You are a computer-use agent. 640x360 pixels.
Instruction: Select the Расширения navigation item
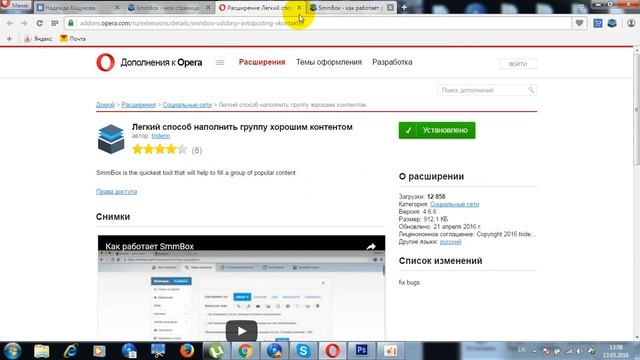[262, 62]
